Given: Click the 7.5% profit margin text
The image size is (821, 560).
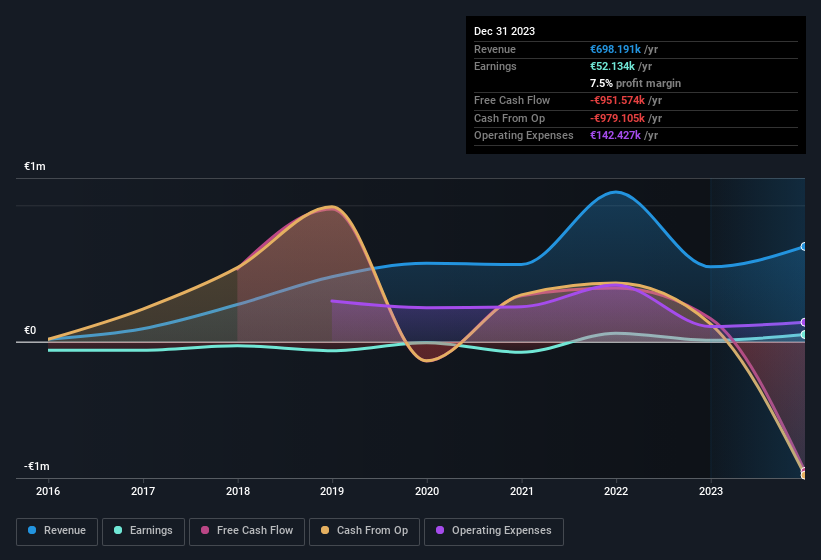Looking at the screenshot, I should tap(635, 83).
